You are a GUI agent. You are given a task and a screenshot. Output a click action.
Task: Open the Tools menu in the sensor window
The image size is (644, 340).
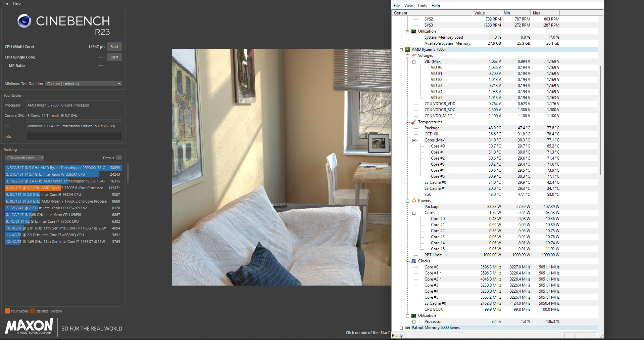tap(422, 6)
